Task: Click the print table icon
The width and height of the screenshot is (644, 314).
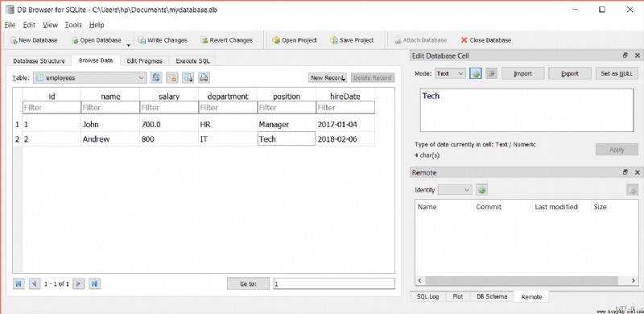Action: [204, 77]
